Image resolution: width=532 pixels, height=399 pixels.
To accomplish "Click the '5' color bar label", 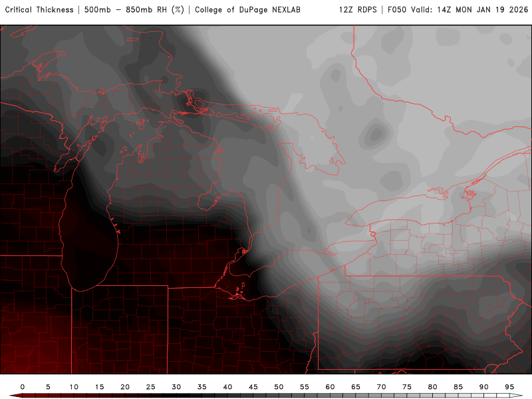I will [x=48, y=387].
